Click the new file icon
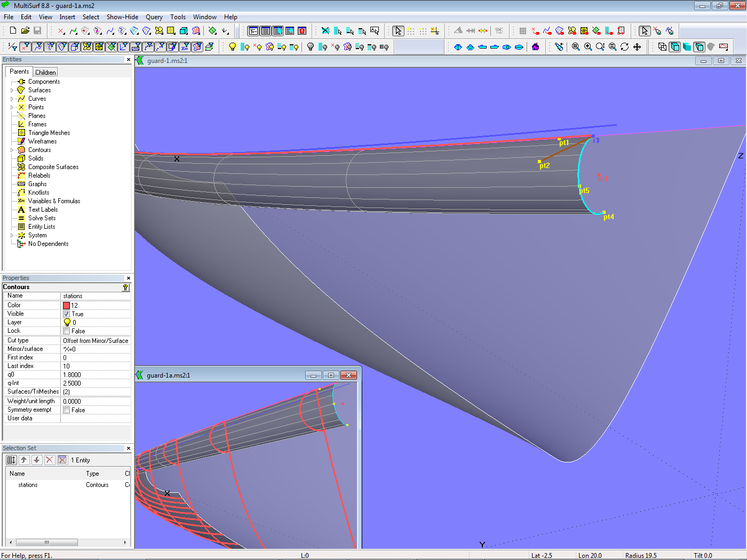Screen dimensions: 747x560 click(13, 31)
